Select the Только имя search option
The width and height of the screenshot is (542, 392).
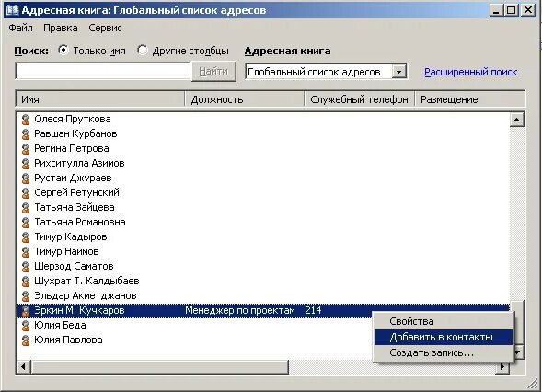63,50
